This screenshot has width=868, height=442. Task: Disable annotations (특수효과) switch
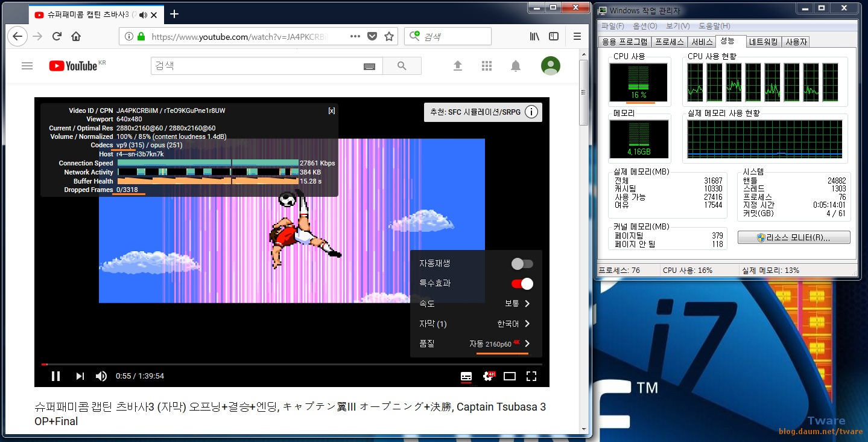(x=522, y=284)
